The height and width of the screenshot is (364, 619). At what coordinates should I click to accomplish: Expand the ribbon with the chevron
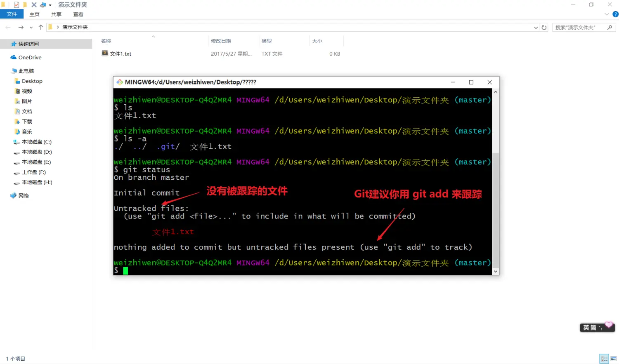click(607, 14)
